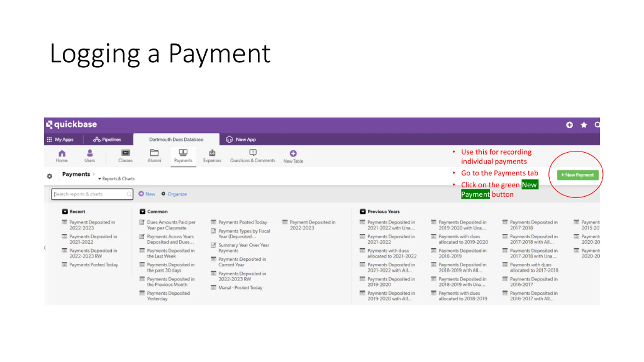
Task: Open Payments Posted Today in Common group
Action: (243, 222)
